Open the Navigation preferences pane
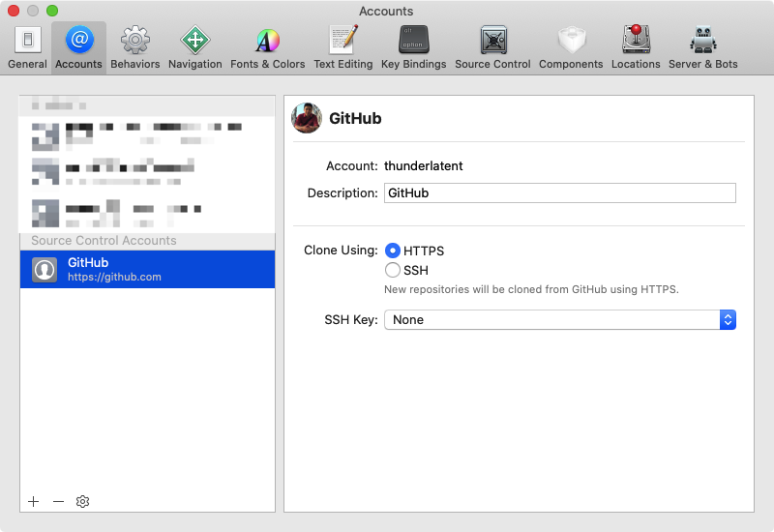Screen dimensions: 774x532 195,47
